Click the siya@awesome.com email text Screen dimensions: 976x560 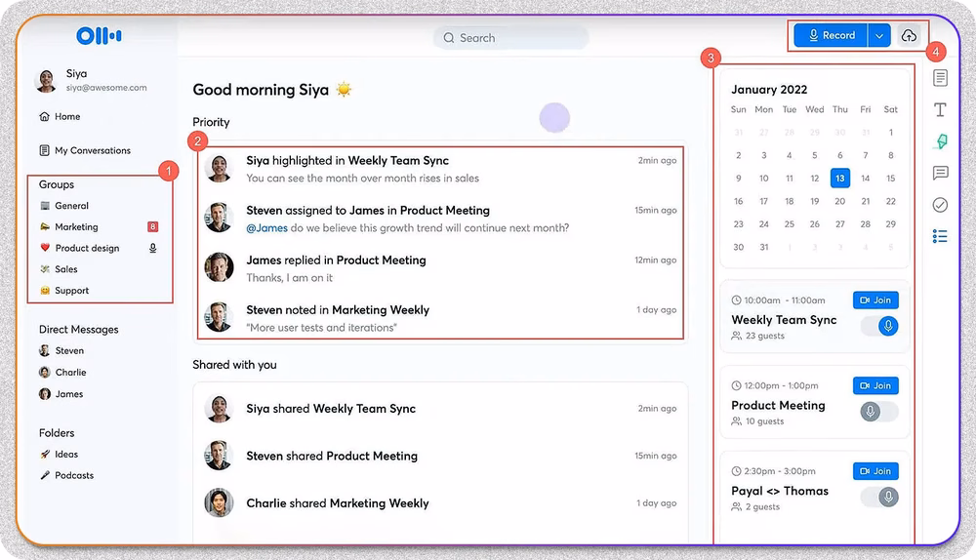point(106,88)
